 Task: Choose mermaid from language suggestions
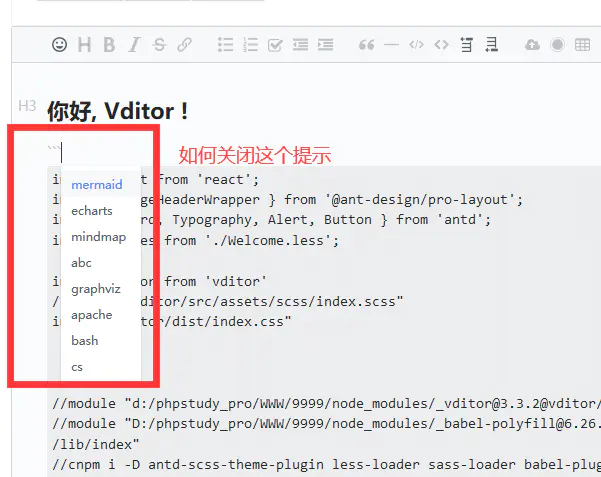click(101, 184)
